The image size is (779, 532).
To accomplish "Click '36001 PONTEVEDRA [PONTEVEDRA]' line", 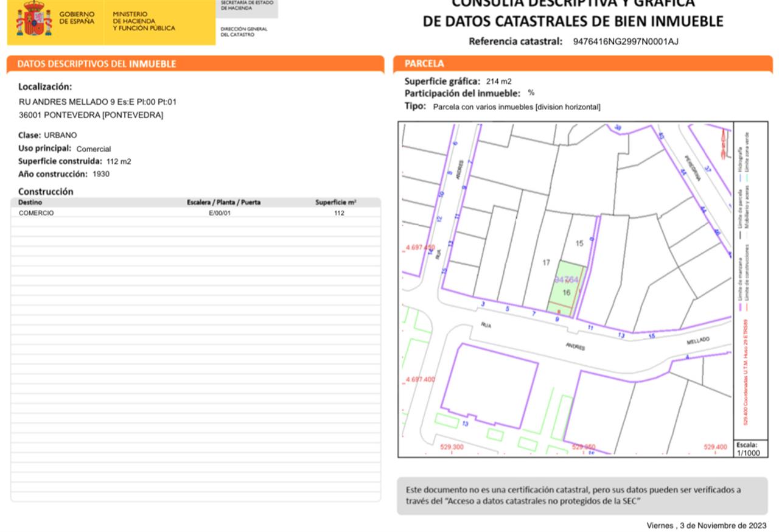I will point(91,115).
